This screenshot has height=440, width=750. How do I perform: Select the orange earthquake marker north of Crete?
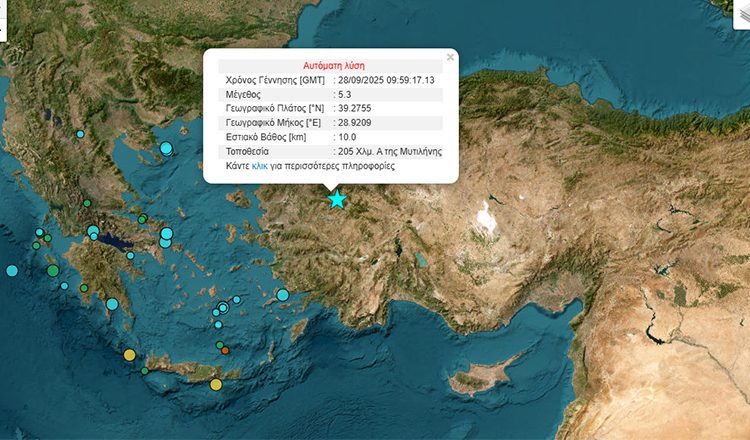226,350
